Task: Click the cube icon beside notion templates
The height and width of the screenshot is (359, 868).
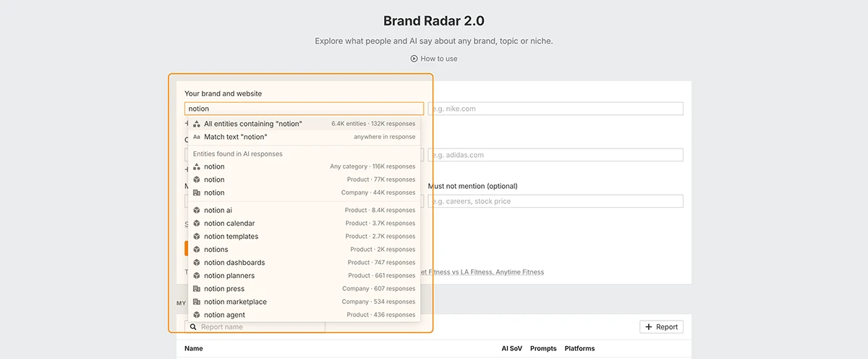Action: point(197,237)
